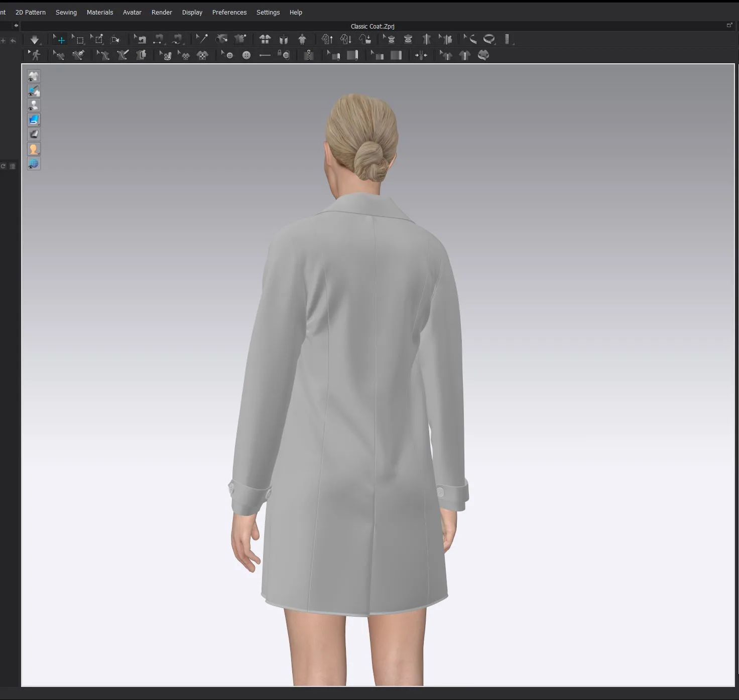Select the pen draw line on garment tool
The width and height of the screenshot is (739, 700).
[78, 55]
